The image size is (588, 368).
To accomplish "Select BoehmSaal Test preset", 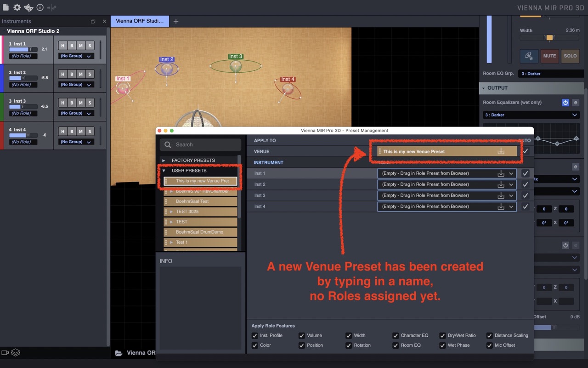I will pyautogui.click(x=200, y=201).
